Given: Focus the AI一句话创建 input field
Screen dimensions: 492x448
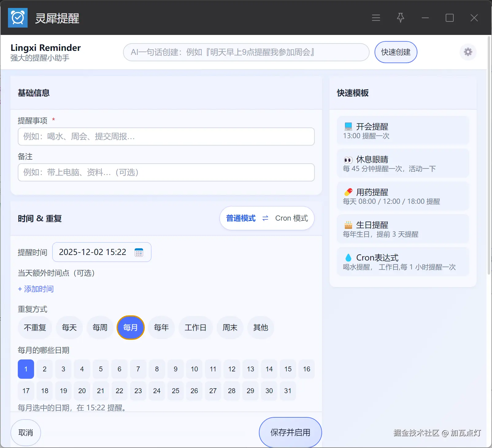Looking at the screenshot, I should pyautogui.click(x=246, y=52).
